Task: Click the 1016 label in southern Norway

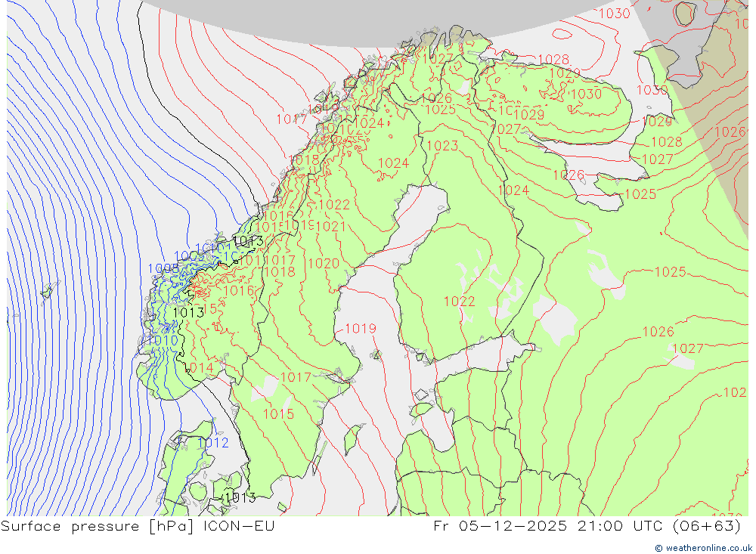Action: coord(239,290)
